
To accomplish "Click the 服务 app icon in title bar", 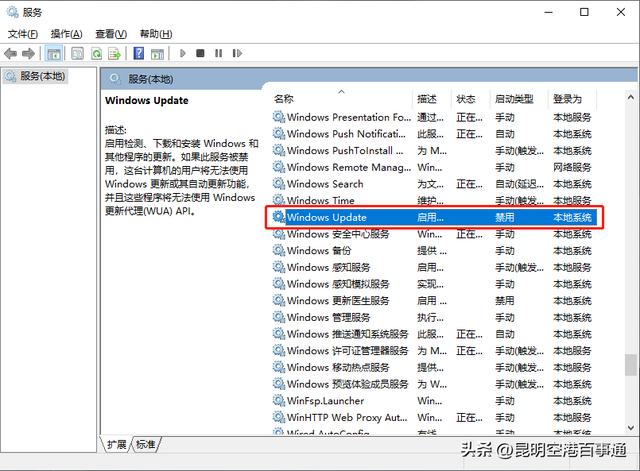I will [x=13, y=12].
